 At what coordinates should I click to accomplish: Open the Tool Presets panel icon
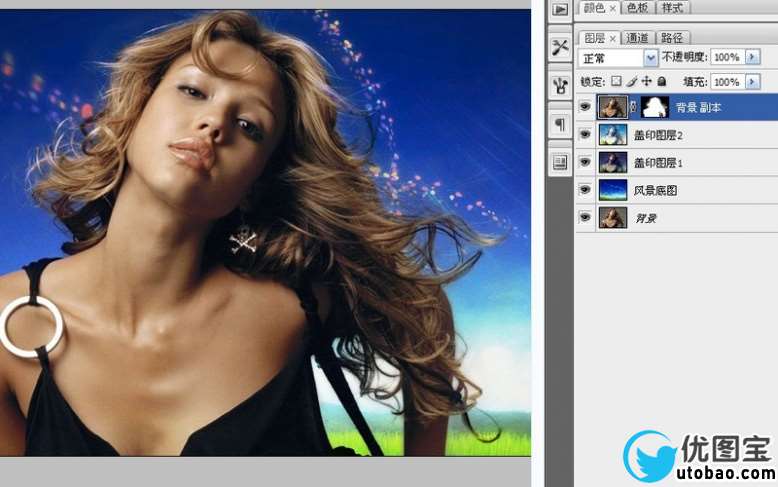pyautogui.click(x=560, y=48)
